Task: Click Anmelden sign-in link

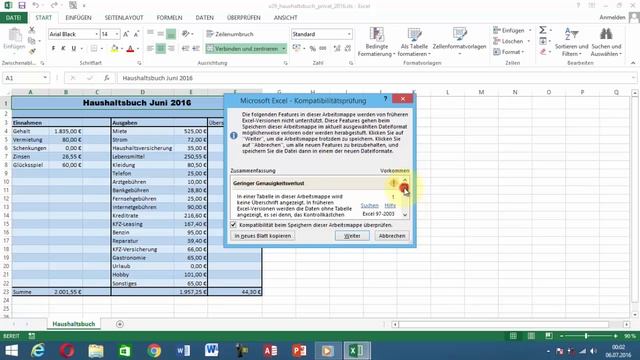Action: click(x=612, y=17)
